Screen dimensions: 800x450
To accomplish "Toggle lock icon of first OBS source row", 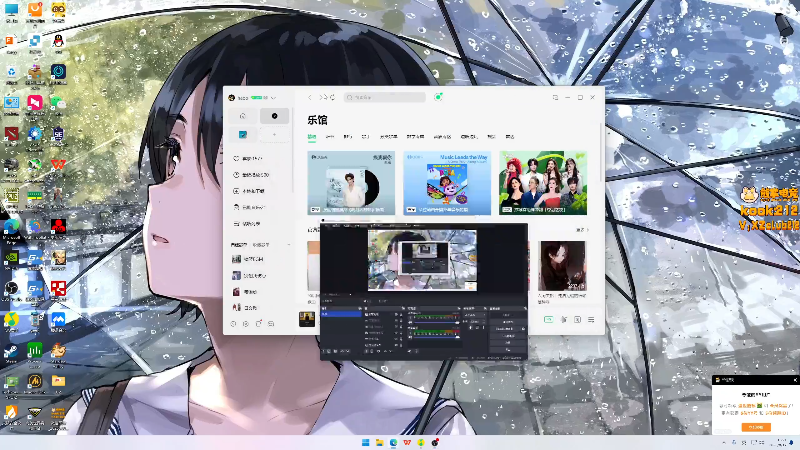I will (401, 314).
